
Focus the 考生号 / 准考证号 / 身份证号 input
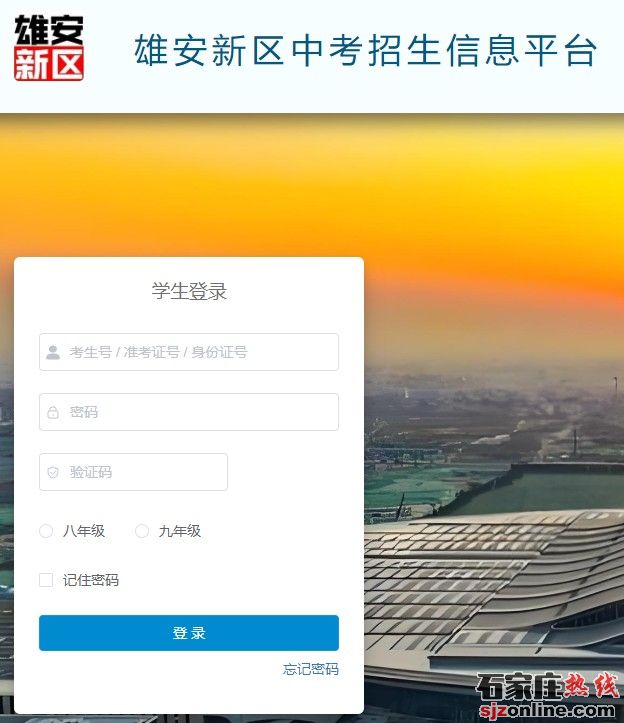(189, 352)
